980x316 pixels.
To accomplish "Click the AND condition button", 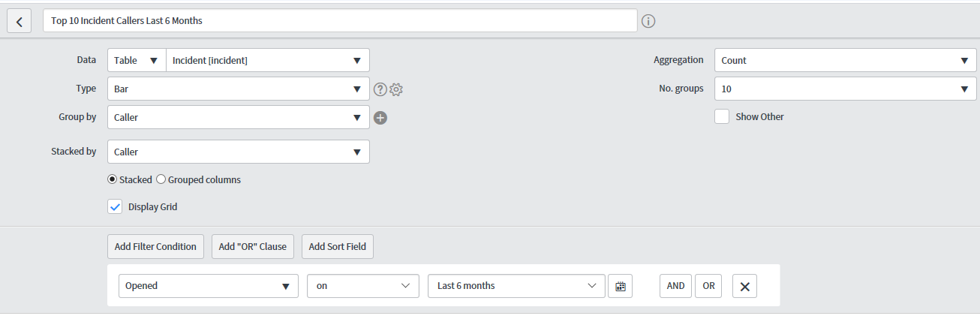I will 675,286.
